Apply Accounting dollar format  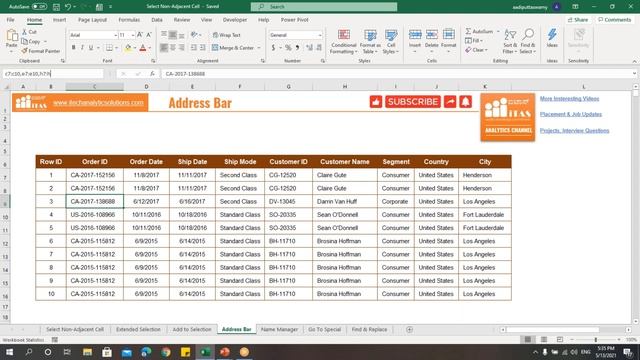[x=273, y=48]
